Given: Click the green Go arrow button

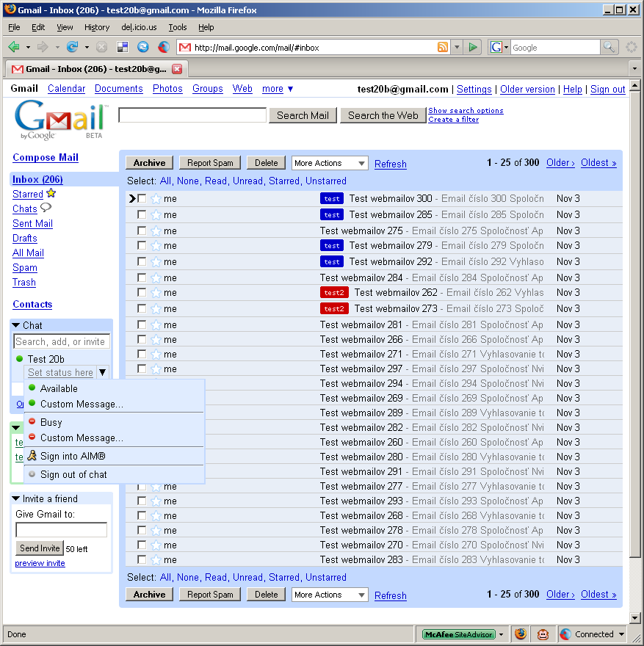Looking at the screenshot, I should [x=473, y=48].
